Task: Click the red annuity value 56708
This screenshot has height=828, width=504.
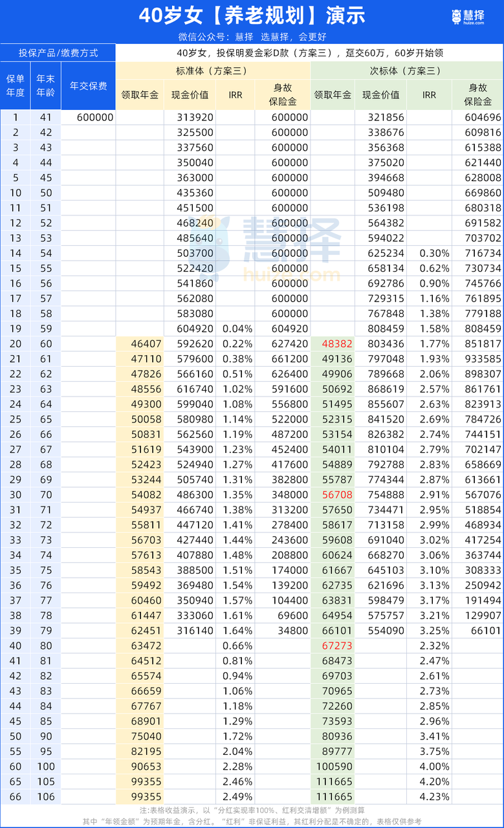Action: click(x=336, y=495)
